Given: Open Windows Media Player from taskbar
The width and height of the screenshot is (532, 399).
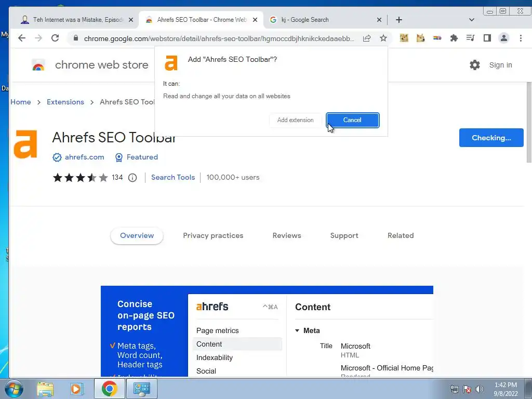Looking at the screenshot, I should [x=76, y=389].
